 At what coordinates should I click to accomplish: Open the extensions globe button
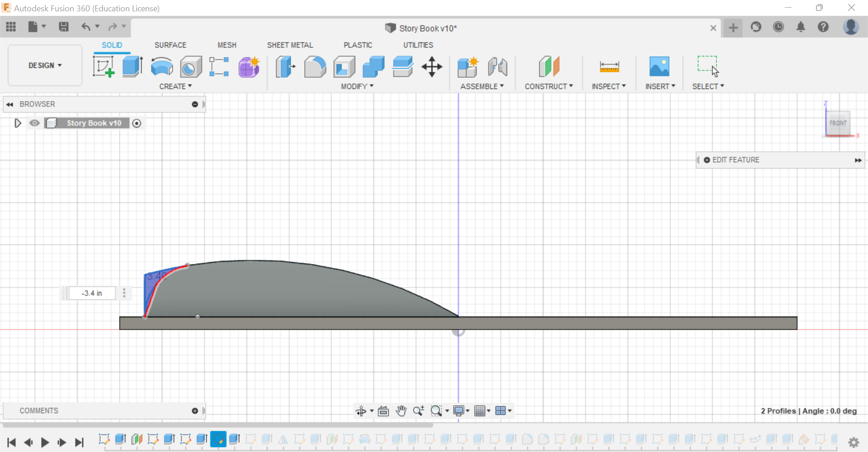pos(756,27)
